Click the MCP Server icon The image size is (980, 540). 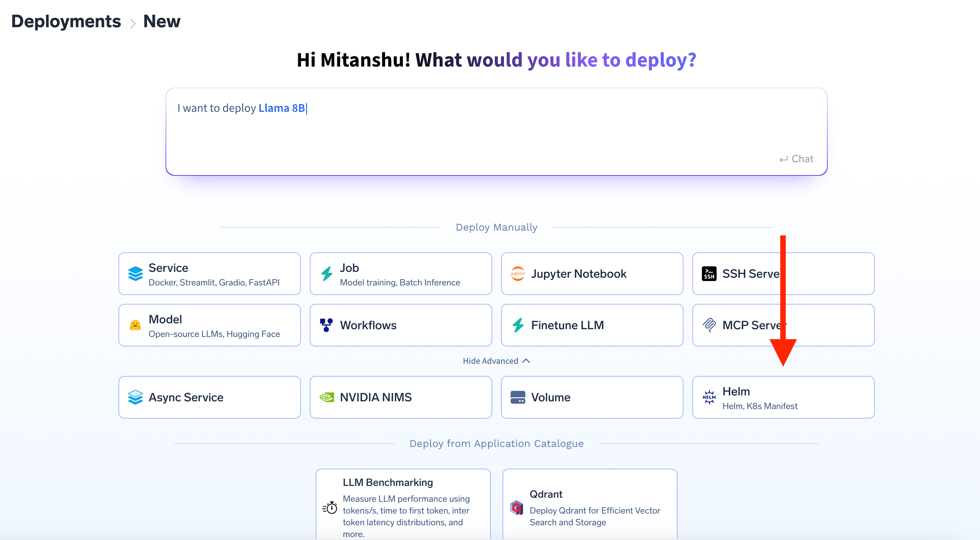pyautogui.click(x=709, y=325)
